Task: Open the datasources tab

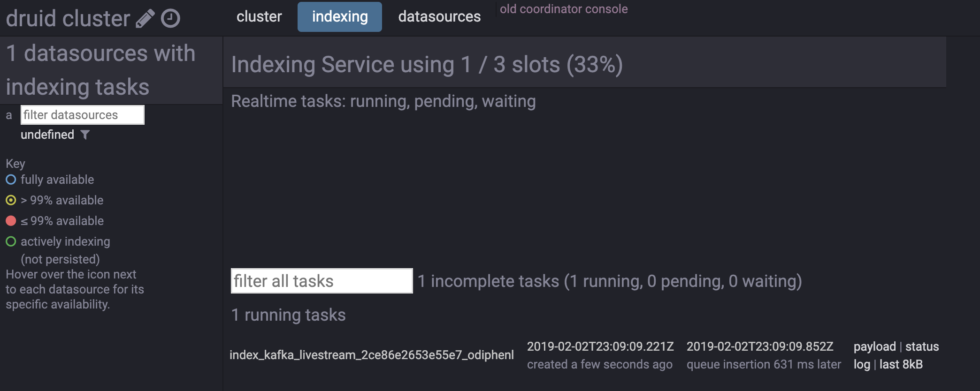Action: tap(439, 17)
